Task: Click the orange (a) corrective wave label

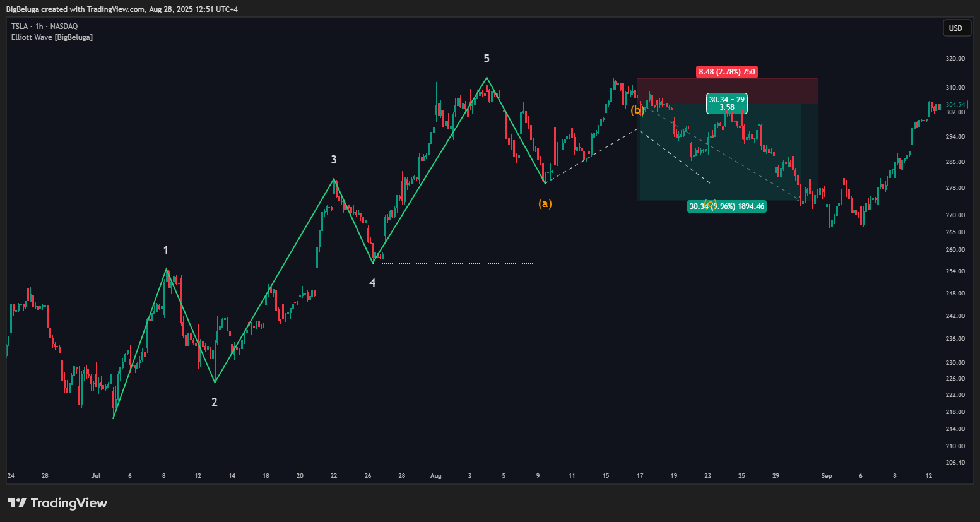Action: pos(545,203)
